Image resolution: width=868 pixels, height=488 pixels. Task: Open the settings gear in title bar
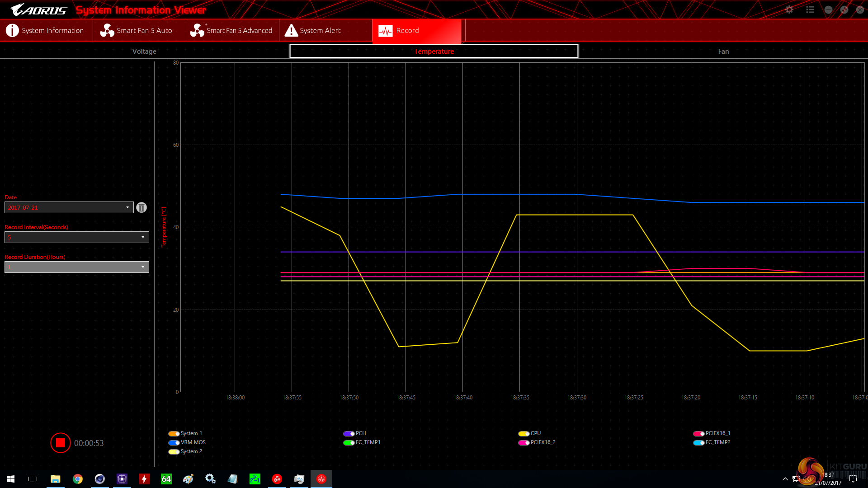point(789,9)
